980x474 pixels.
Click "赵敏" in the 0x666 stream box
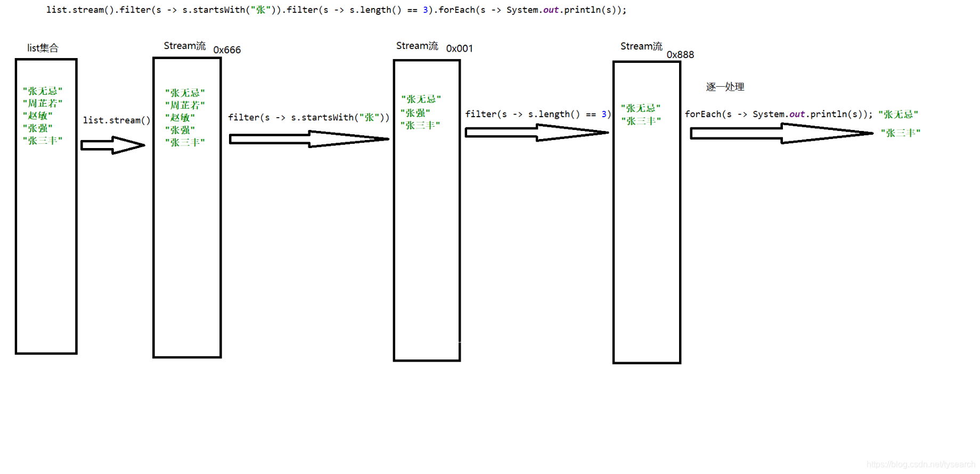180,118
